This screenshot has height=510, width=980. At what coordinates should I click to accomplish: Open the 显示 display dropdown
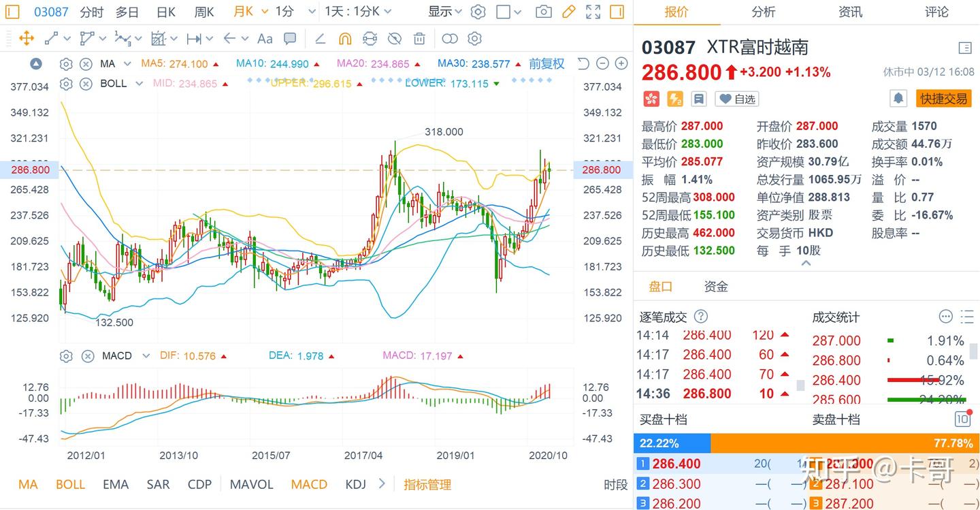(444, 12)
